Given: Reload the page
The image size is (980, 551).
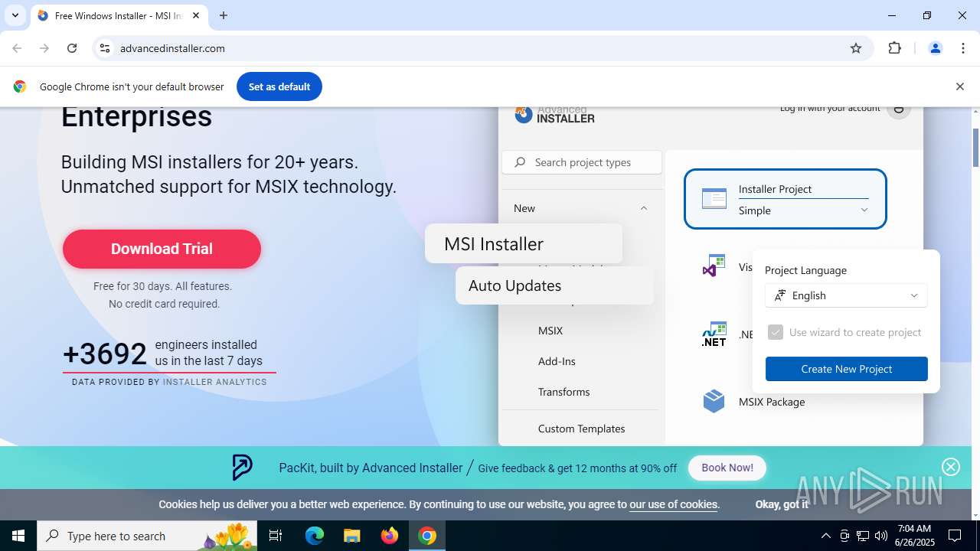Looking at the screenshot, I should point(72,48).
